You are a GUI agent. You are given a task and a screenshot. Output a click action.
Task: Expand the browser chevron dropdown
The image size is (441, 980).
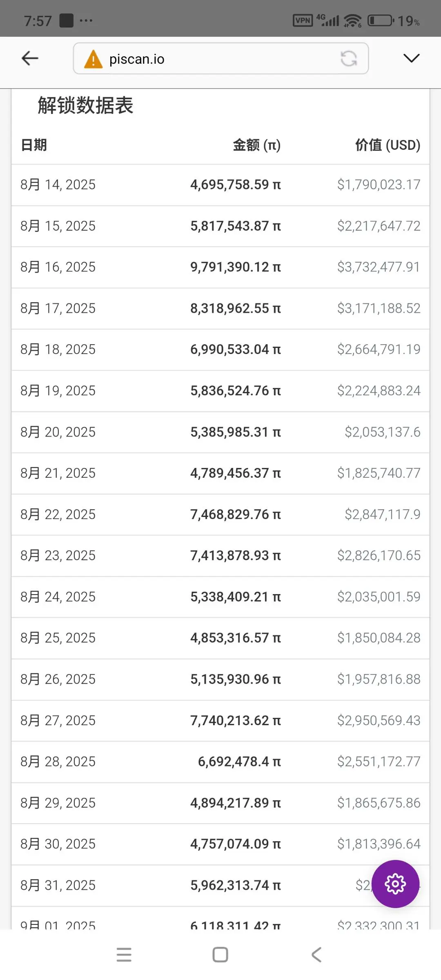pyautogui.click(x=411, y=58)
